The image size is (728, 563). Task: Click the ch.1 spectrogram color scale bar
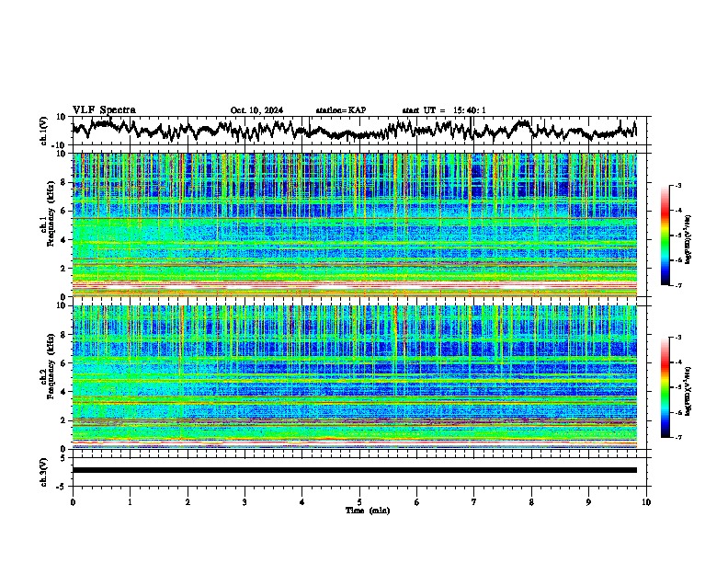point(665,236)
